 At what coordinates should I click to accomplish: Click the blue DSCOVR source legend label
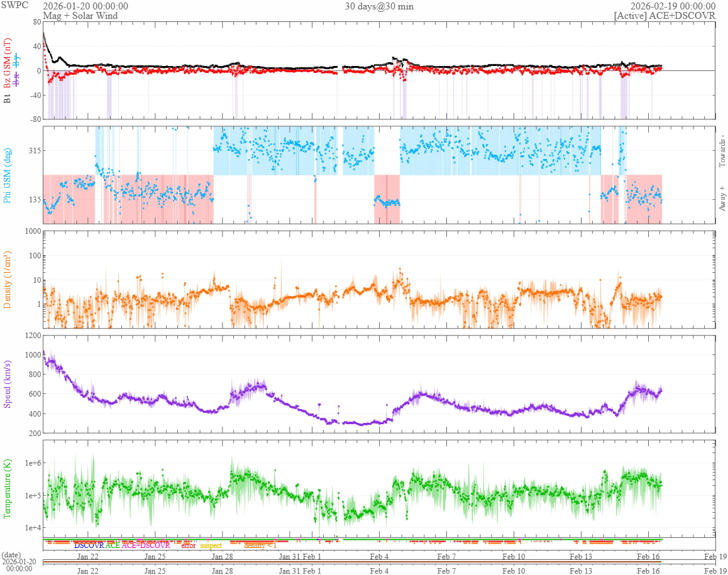click(x=89, y=545)
